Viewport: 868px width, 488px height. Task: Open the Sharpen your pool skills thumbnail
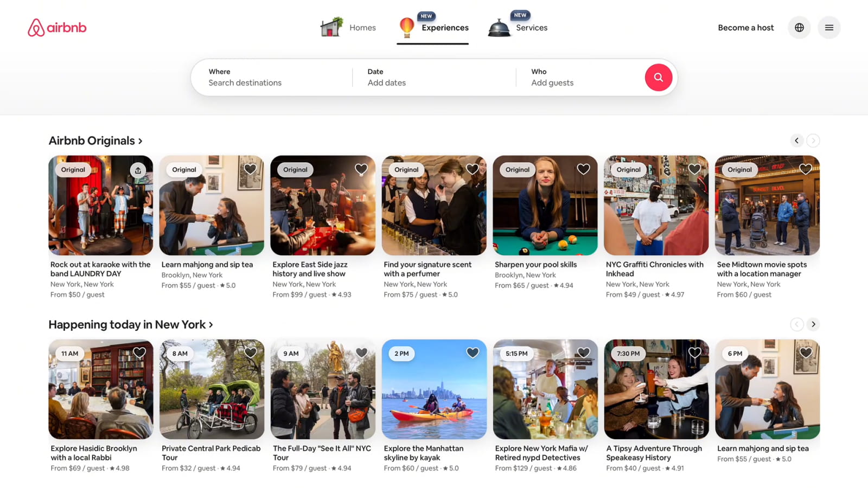click(x=545, y=206)
